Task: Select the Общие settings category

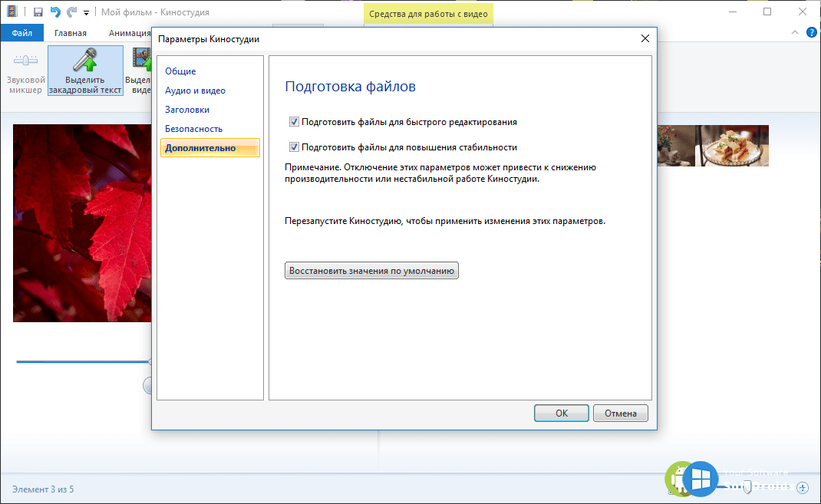Action: (180, 71)
